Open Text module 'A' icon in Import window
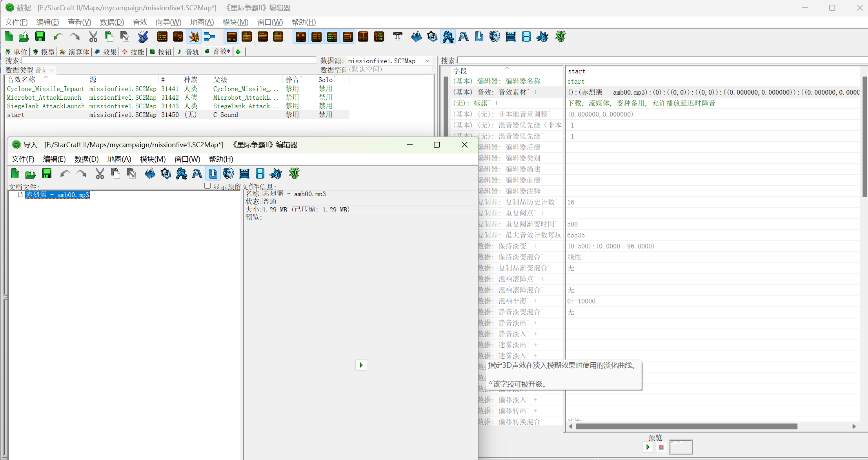This screenshot has width=868, height=460. point(197,173)
